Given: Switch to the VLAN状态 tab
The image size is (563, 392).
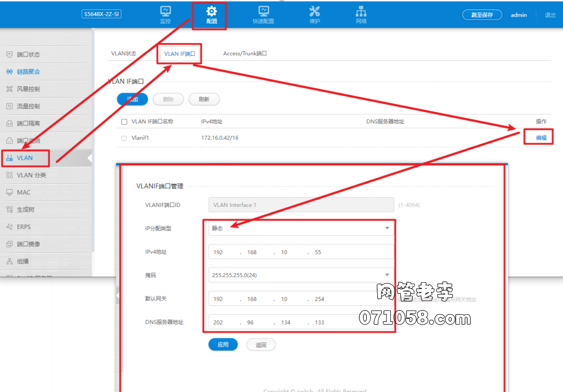Looking at the screenshot, I should point(123,54).
